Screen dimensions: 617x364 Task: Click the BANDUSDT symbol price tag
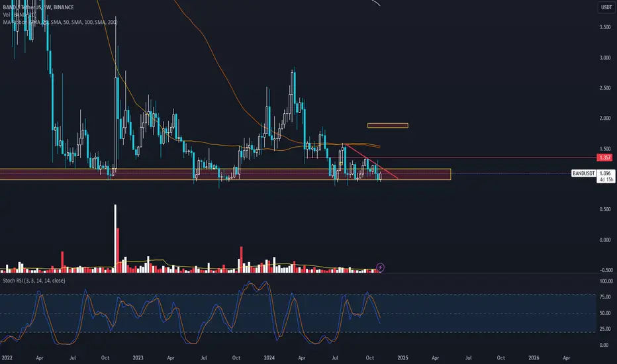click(x=583, y=173)
